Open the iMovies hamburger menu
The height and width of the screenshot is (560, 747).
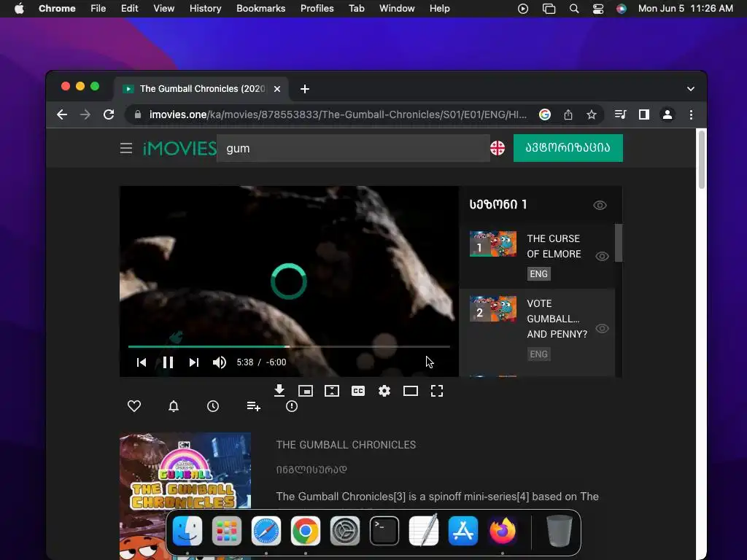click(125, 148)
